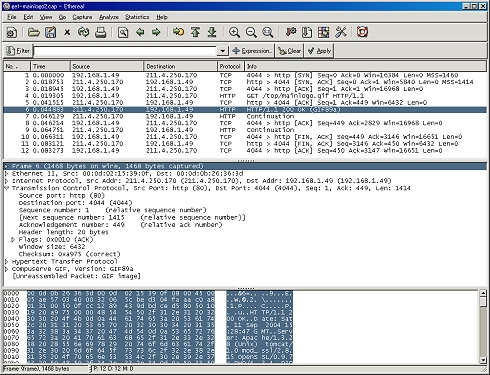Screen dimensions: 490x375
Task: Select packet 7 Continuation row
Action: 245,116
